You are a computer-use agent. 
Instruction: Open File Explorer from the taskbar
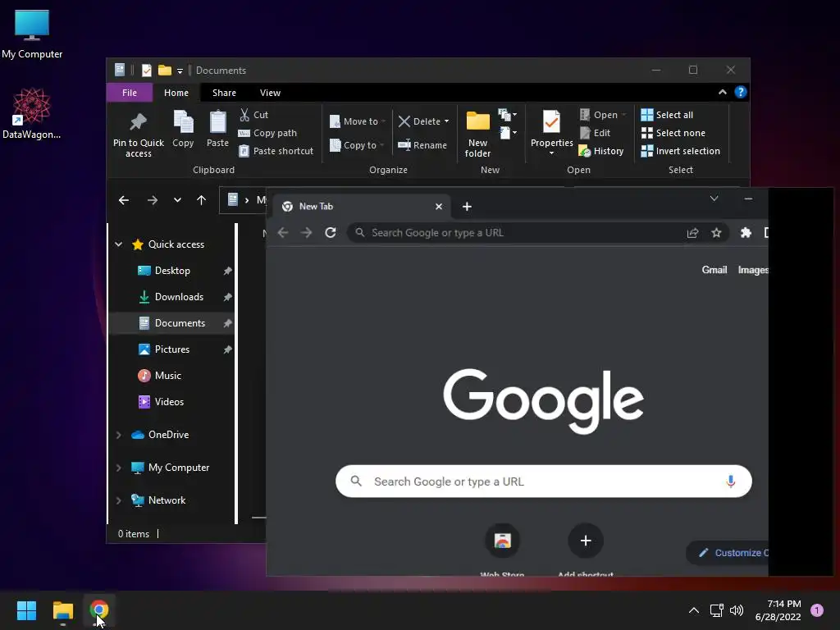(x=62, y=610)
